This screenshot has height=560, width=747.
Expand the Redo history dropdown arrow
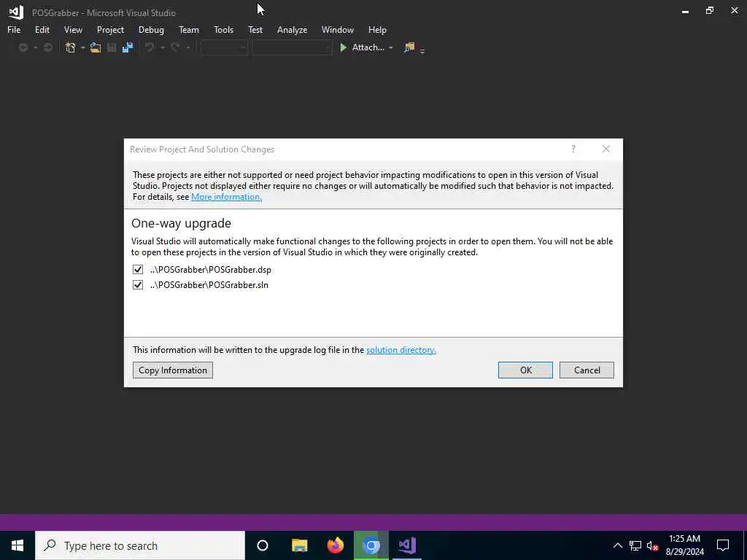coord(187,47)
